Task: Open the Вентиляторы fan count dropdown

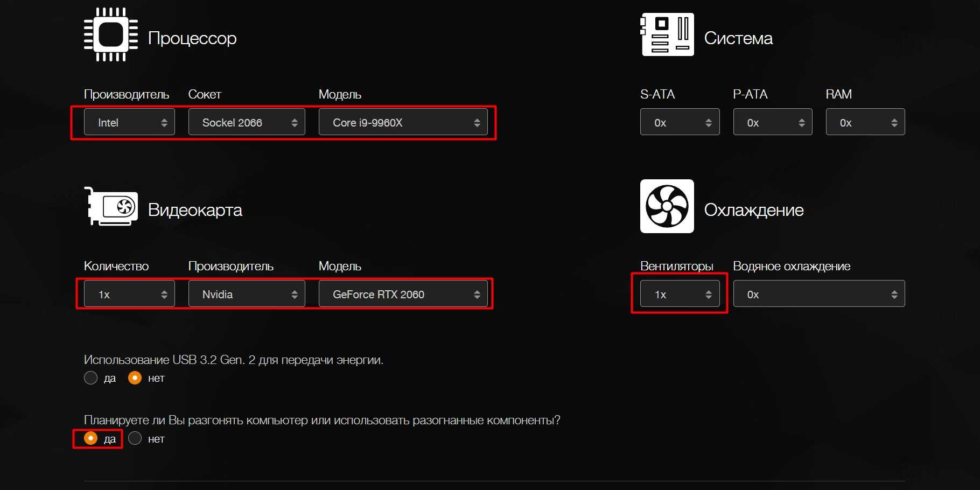Action: [680, 294]
